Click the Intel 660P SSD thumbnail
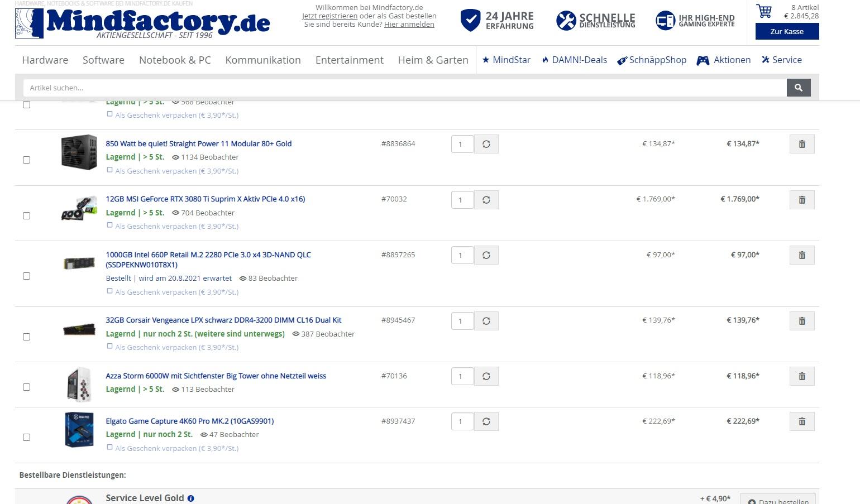860x504 pixels. tap(79, 263)
